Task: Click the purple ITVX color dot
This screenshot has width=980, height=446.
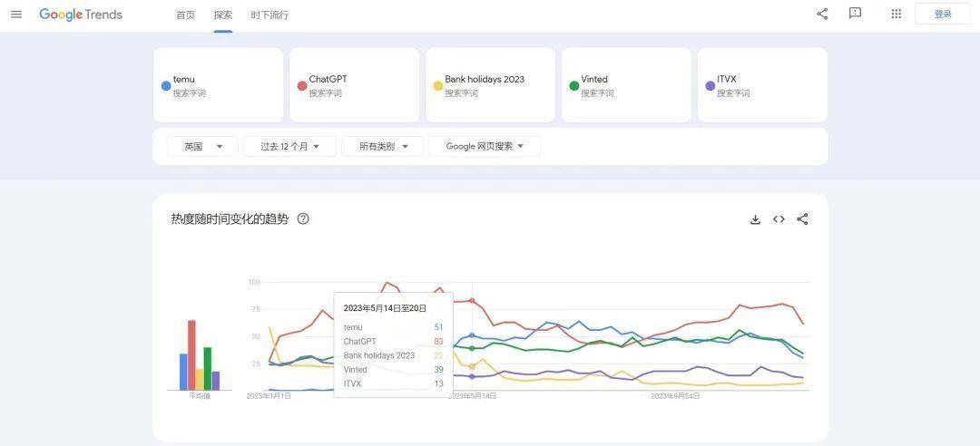Action: coord(710,85)
